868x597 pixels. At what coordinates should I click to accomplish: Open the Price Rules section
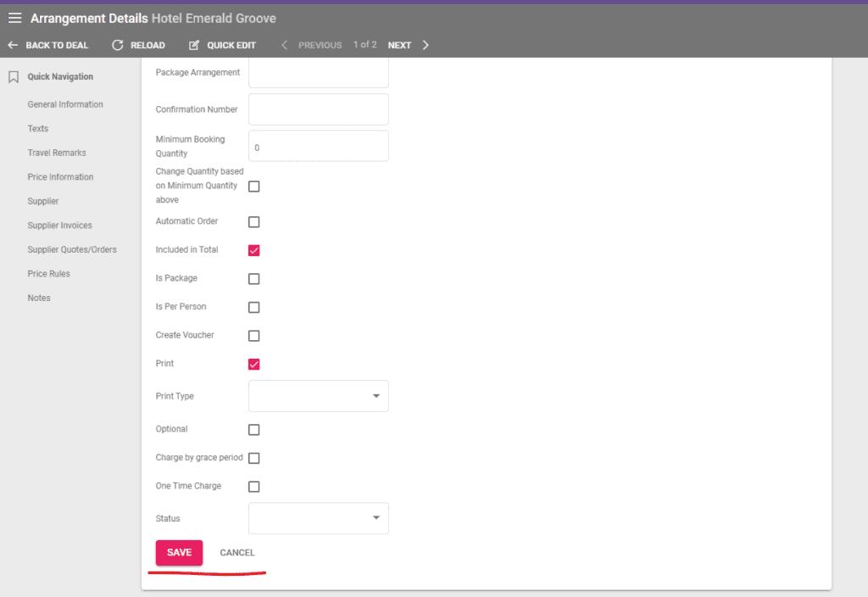click(x=49, y=273)
